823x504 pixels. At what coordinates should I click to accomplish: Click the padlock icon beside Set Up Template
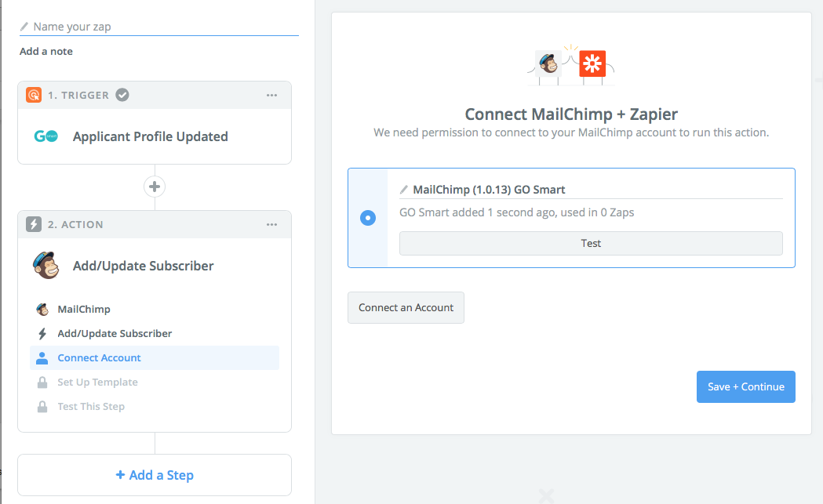[x=42, y=383]
